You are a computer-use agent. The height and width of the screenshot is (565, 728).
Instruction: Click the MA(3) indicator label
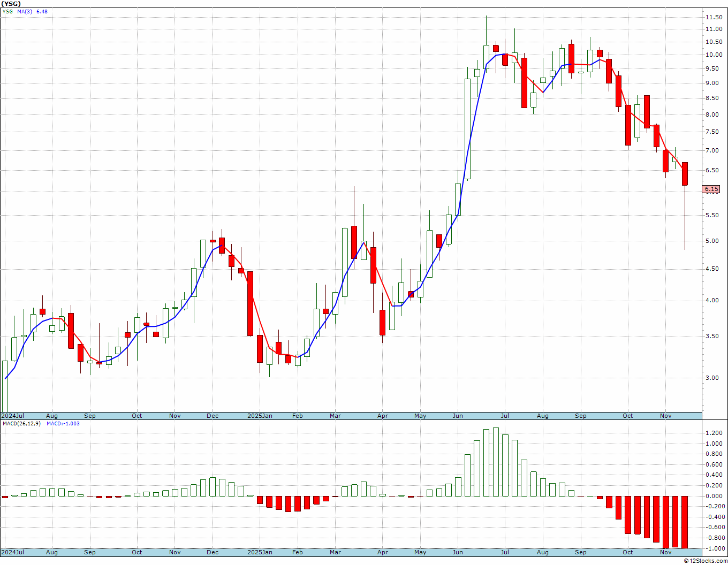(25, 11)
